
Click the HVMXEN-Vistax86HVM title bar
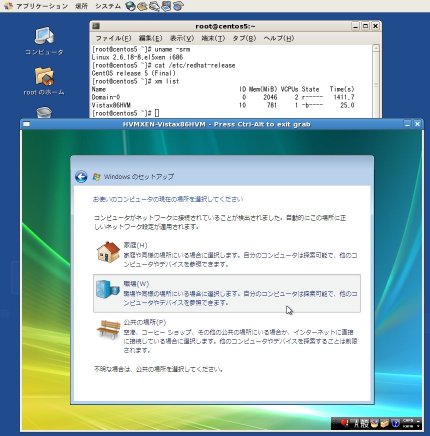(217, 124)
